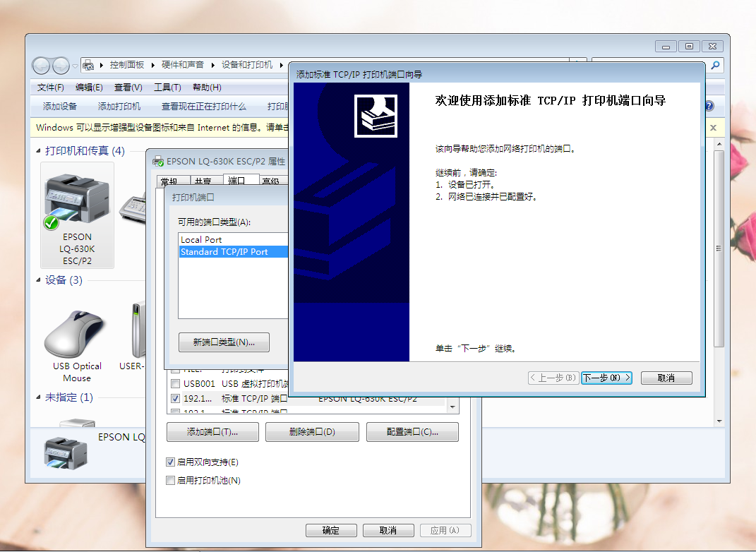Viewport: 756px width, 552px height.
Task: Click the Explorer vertical scrollbar thumb
Action: [719, 248]
